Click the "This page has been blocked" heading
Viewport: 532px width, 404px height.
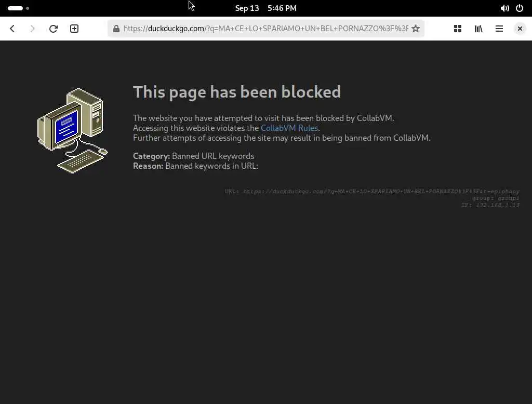(237, 92)
